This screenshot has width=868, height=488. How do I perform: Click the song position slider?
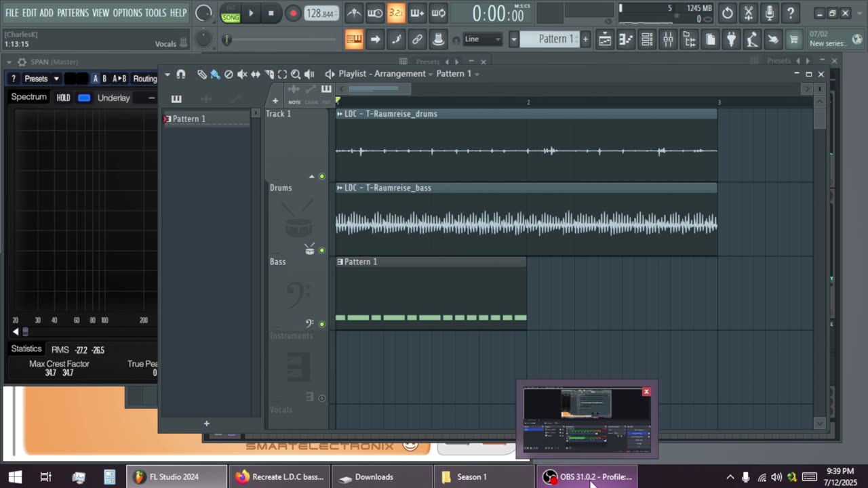[281, 40]
